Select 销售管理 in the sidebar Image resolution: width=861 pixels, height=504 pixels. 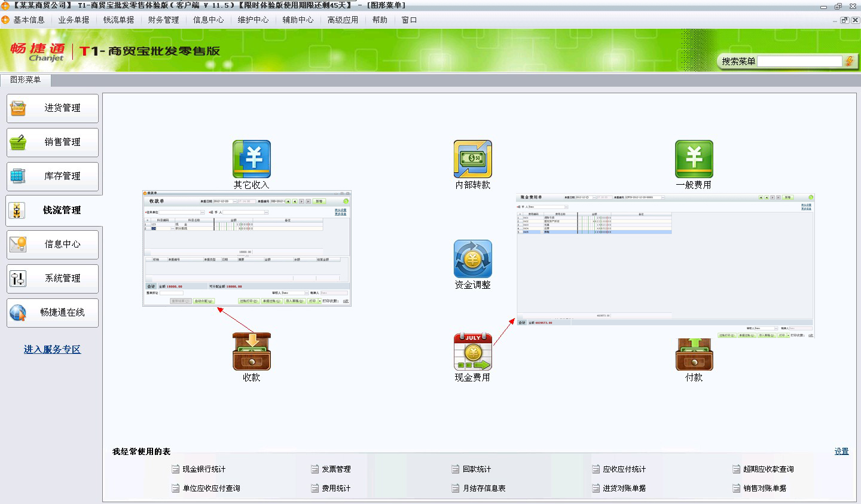click(x=53, y=142)
